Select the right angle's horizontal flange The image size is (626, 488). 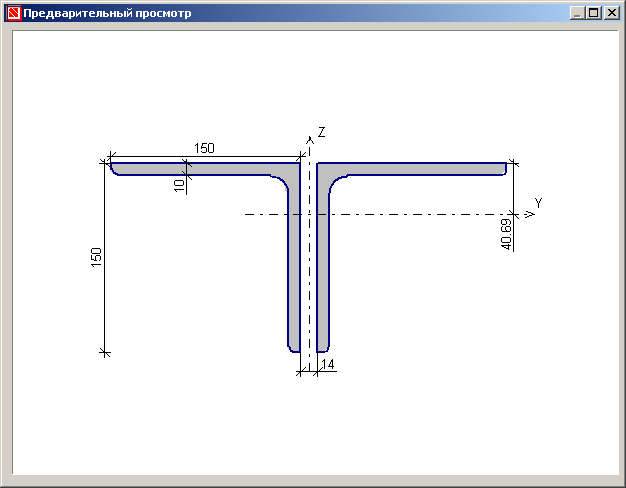pos(420,169)
